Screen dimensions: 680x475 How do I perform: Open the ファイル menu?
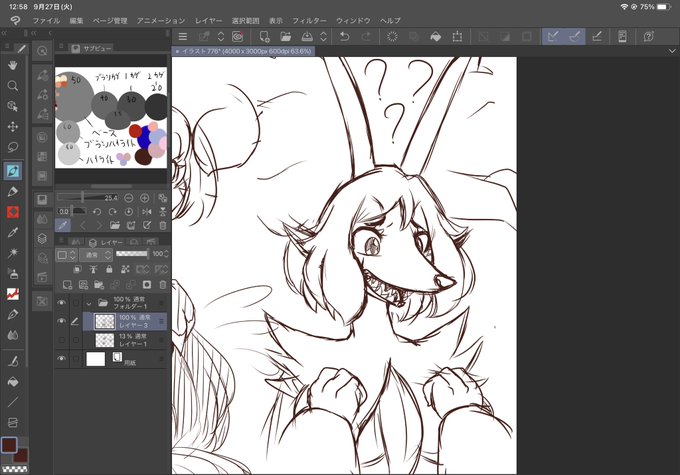[46, 20]
